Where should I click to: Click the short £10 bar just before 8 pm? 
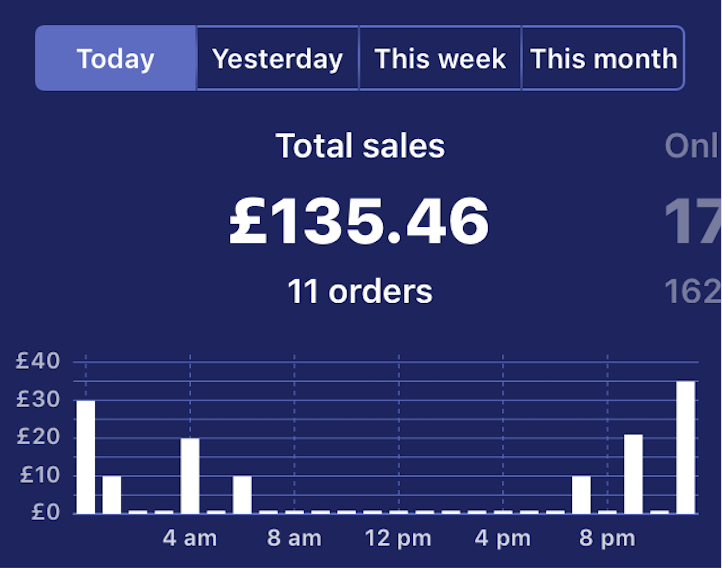581,494
